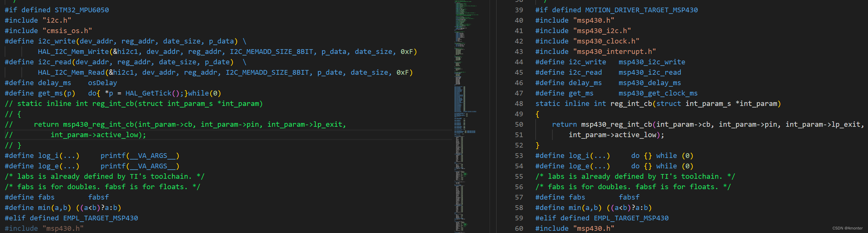Click msp430_i2c_write on line 44
The height and width of the screenshot is (233, 868).
[652, 62]
